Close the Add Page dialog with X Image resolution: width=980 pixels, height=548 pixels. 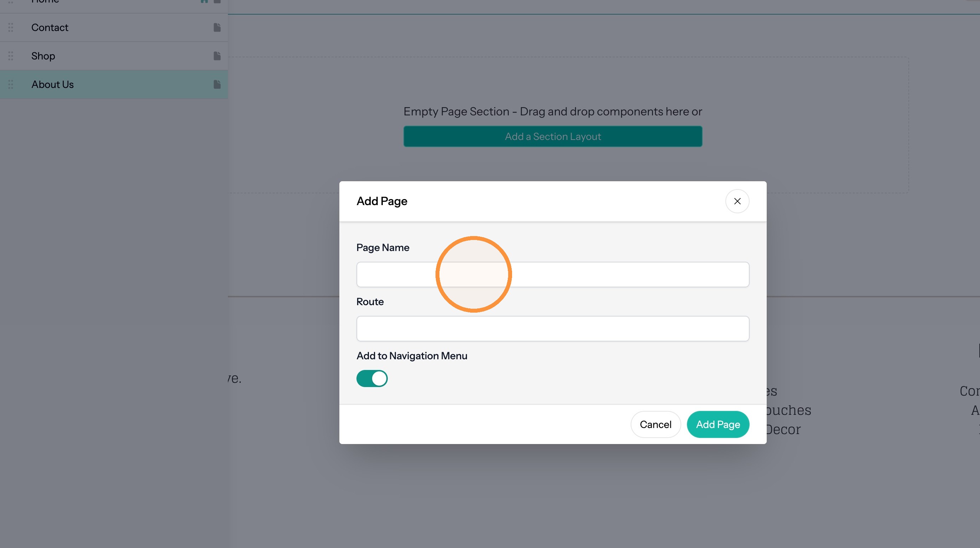click(737, 201)
